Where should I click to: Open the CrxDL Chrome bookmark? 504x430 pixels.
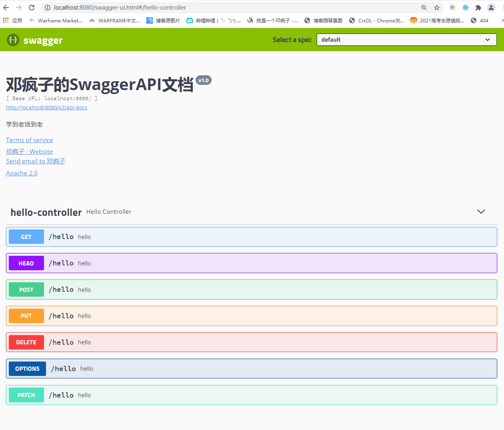coord(376,20)
